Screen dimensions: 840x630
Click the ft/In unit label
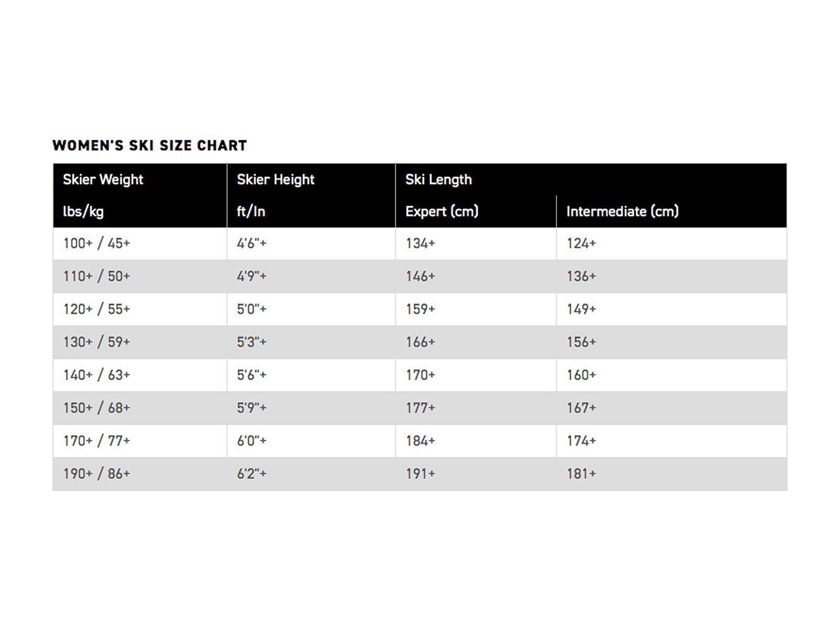(x=251, y=212)
